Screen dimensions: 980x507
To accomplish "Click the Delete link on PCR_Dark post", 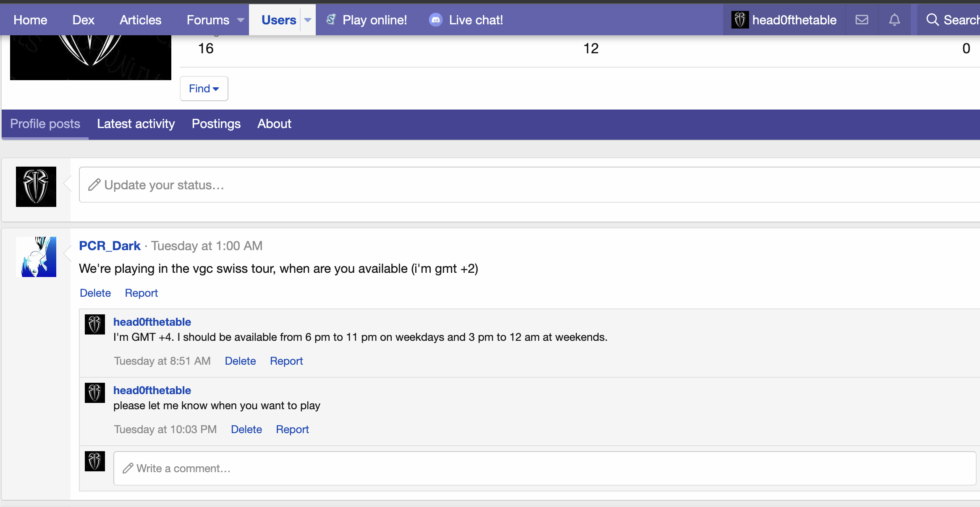I will [95, 292].
